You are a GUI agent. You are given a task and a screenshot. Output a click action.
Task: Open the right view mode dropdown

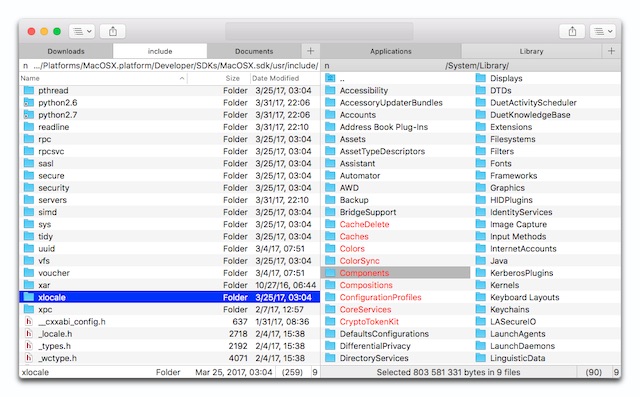pyautogui.click(x=603, y=31)
